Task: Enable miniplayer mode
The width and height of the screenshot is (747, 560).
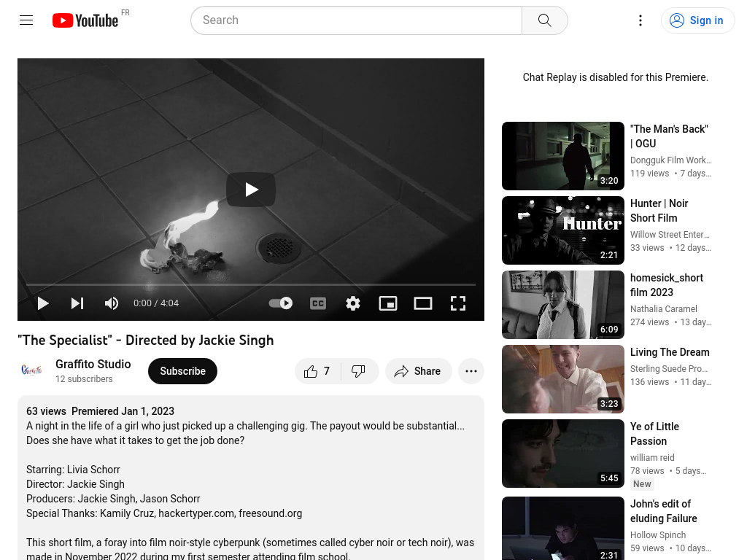Action: pyautogui.click(x=388, y=303)
